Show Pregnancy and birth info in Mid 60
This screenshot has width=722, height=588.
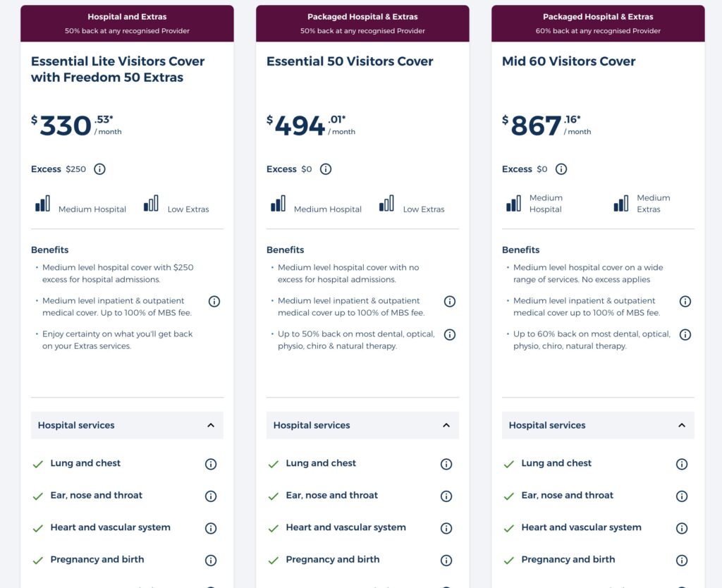tap(681, 561)
